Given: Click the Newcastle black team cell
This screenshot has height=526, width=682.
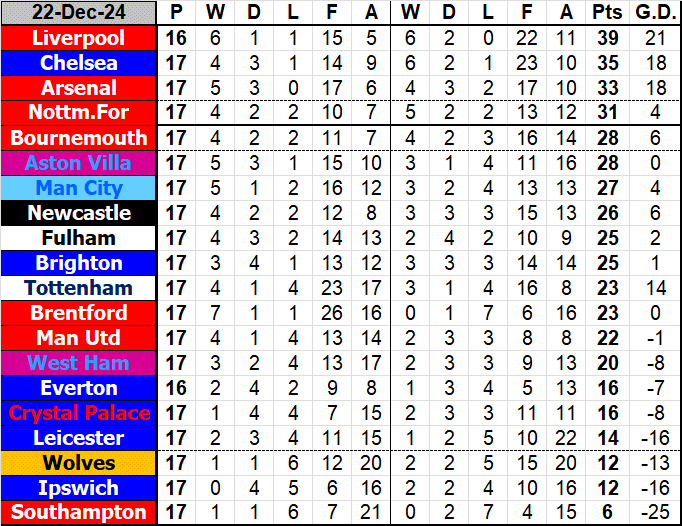Looking at the screenshot, I should click(79, 213).
